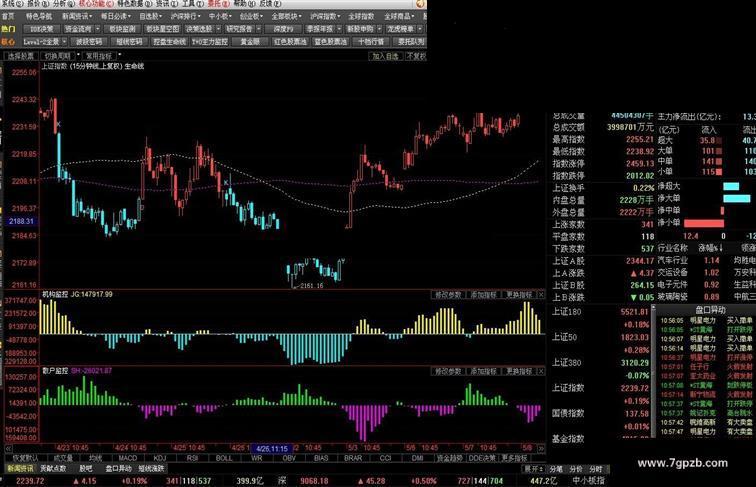Expand the 中小板 dropdown

pos(220,16)
